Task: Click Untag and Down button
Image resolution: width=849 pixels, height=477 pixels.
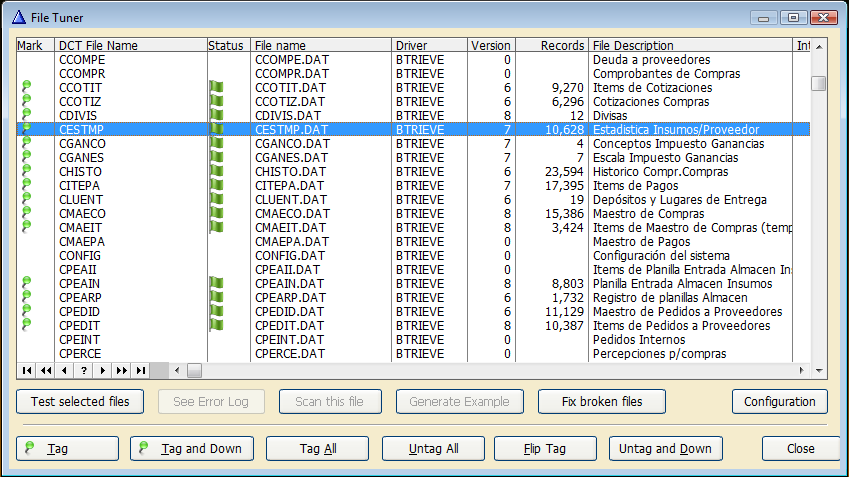Action: click(665, 449)
